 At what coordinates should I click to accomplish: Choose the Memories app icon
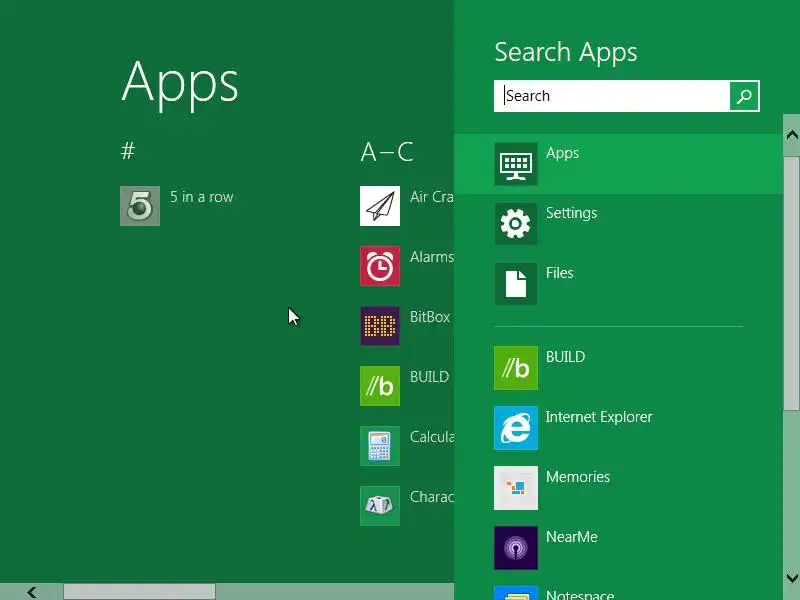(x=516, y=488)
